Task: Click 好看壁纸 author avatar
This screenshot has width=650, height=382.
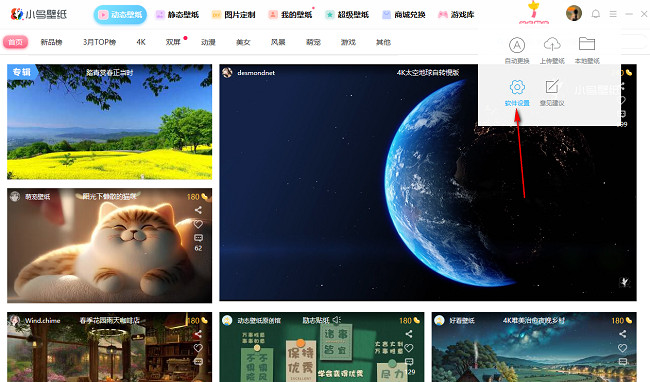Action: point(439,320)
